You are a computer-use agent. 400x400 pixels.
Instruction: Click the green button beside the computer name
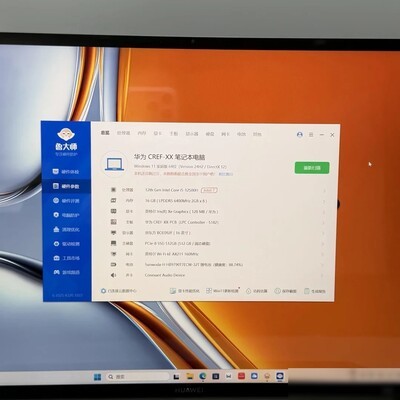312,168
